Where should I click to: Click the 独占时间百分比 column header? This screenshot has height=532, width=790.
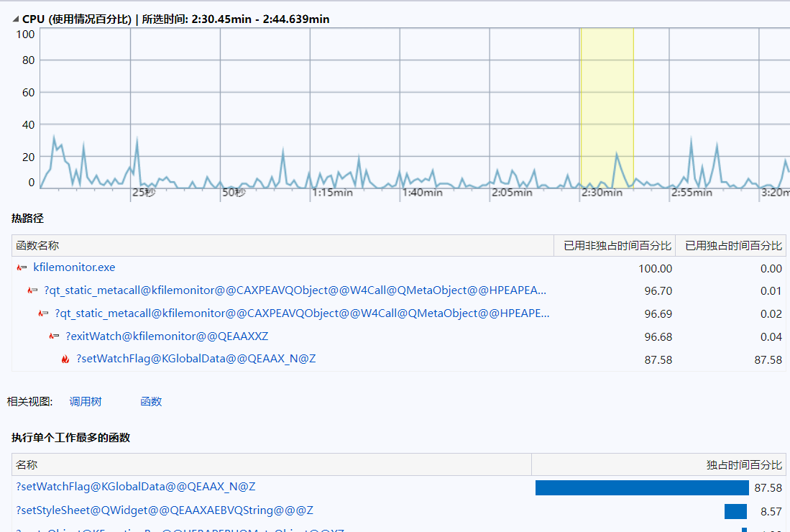(658, 464)
